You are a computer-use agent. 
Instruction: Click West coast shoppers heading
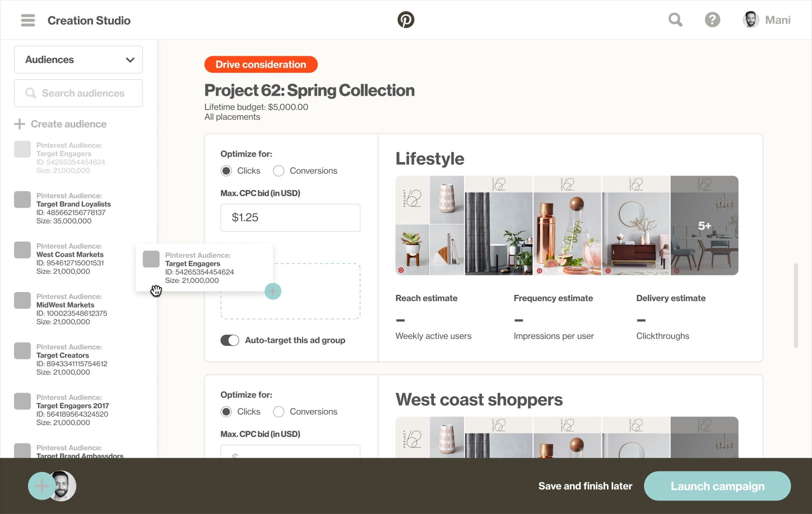(479, 399)
